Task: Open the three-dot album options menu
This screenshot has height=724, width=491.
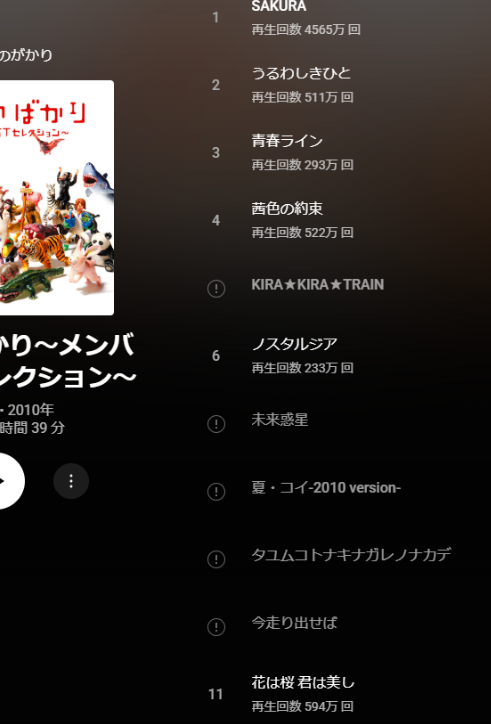Action: point(71,481)
